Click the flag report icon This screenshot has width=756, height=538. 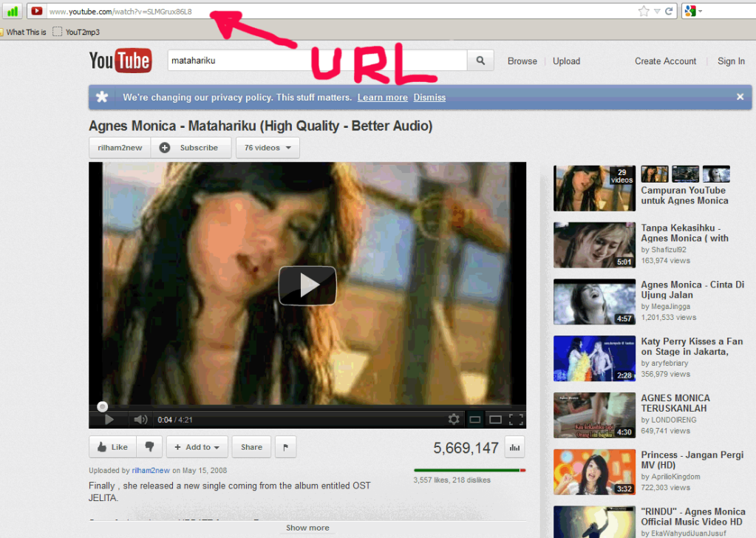pos(285,447)
